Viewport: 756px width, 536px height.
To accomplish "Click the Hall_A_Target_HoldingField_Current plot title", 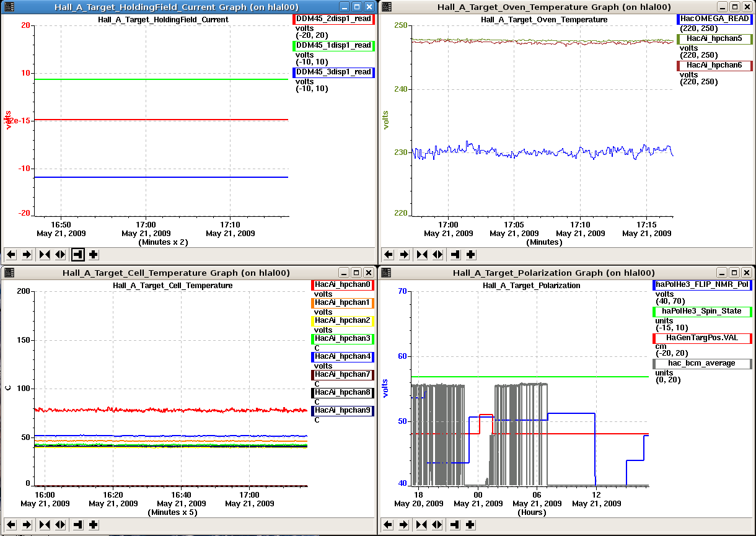I will tap(163, 19).
